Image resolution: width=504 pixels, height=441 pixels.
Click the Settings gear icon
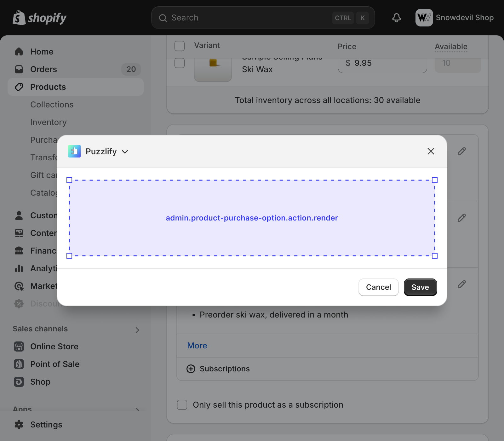pos(19,425)
